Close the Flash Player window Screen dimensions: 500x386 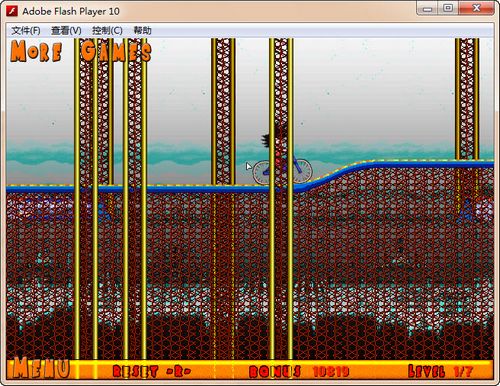(x=477, y=8)
